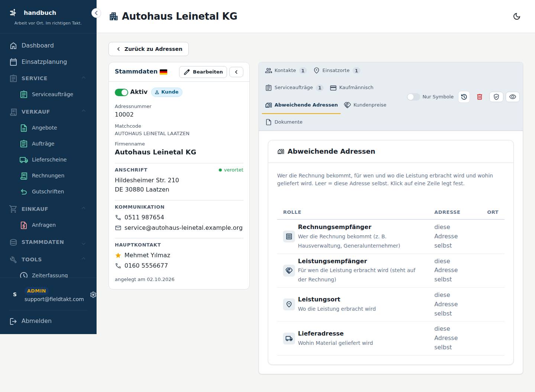This screenshot has width=535, height=392.
Task: Open the Kundenpreise tab
Action: pos(365,105)
